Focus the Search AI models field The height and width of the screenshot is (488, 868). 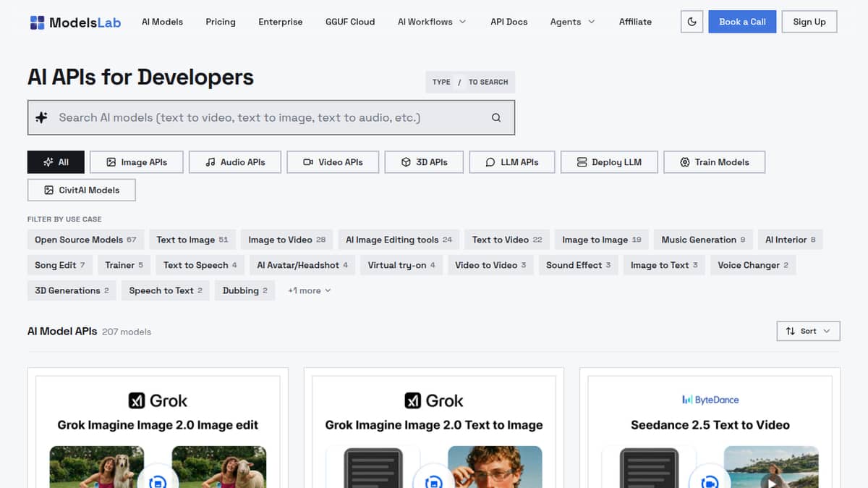(271, 117)
